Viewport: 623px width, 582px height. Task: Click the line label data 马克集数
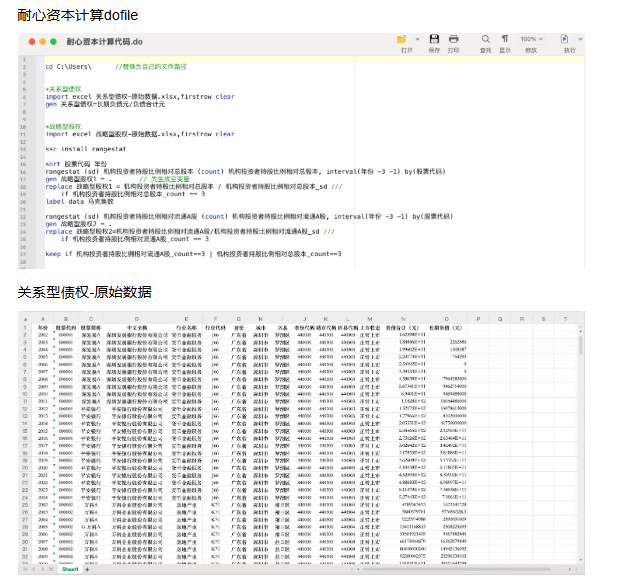79,201
